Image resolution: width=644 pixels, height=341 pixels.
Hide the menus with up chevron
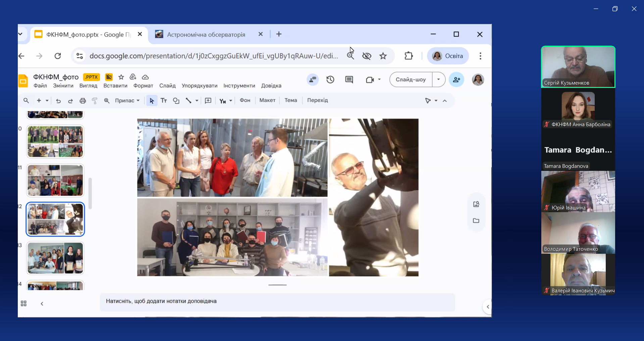tap(445, 101)
